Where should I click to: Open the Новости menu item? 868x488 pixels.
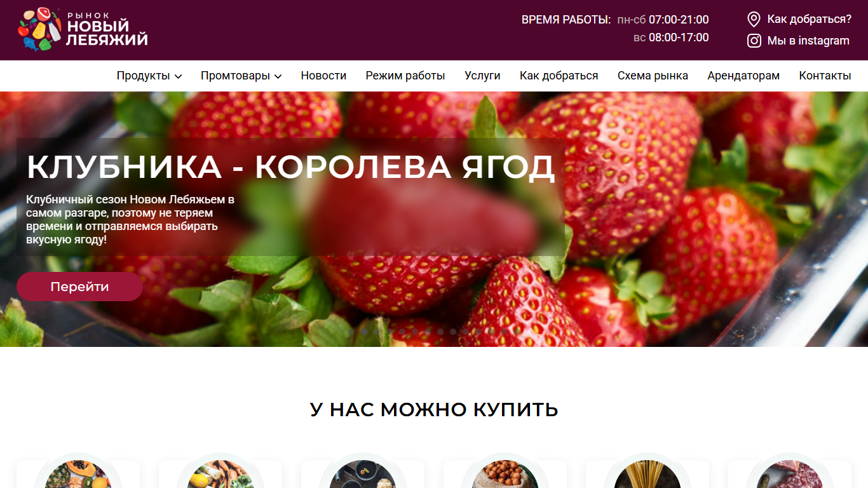[323, 76]
